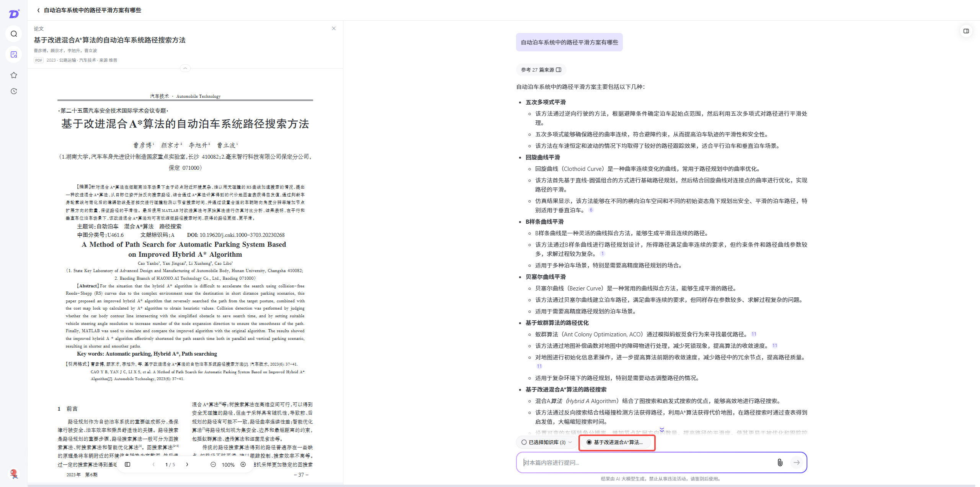The image size is (980, 487).
Task: Zoom in the PDF with plus icon
Action: pos(243,464)
